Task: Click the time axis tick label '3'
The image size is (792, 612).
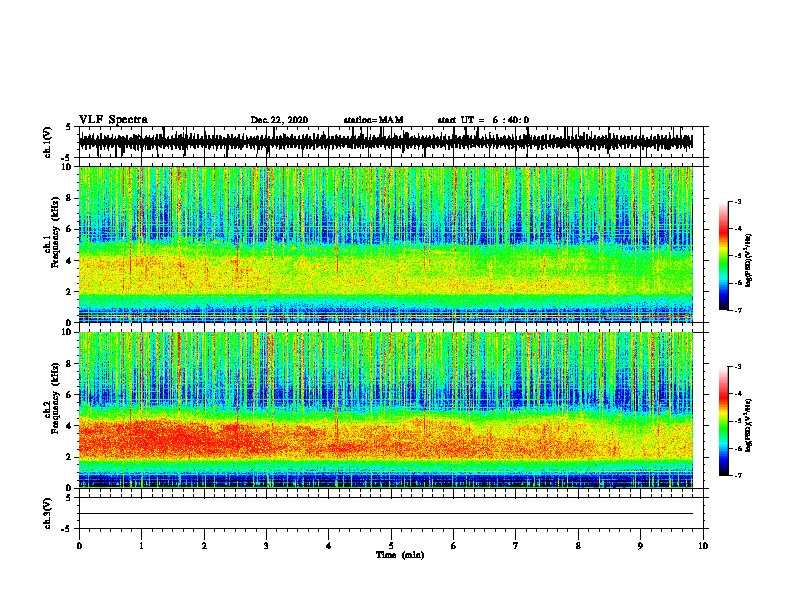Action: [x=267, y=546]
